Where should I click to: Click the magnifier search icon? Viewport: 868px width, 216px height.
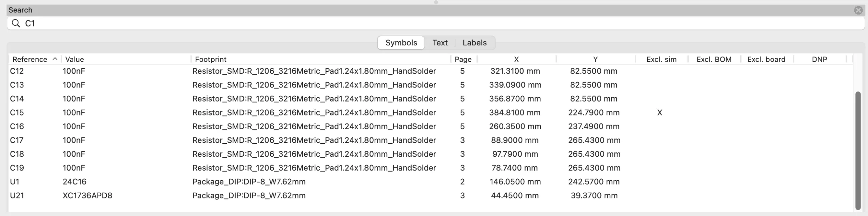(x=16, y=23)
